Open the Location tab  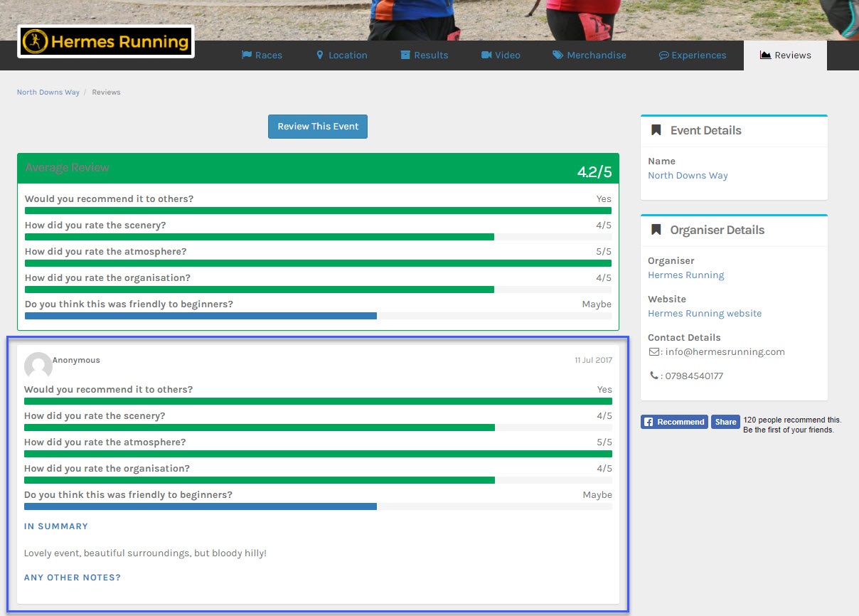342,55
